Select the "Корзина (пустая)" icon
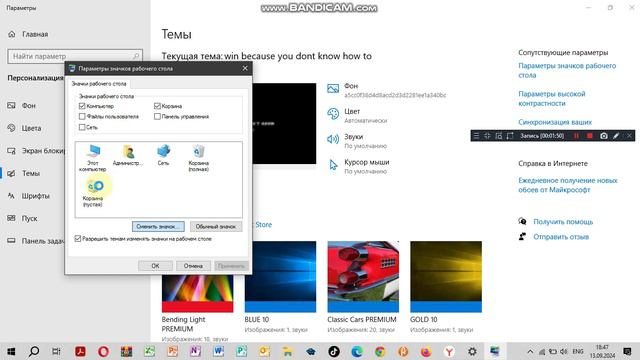The height and width of the screenshot is (360, 640). pyautogui.click(x=93, y=193)
